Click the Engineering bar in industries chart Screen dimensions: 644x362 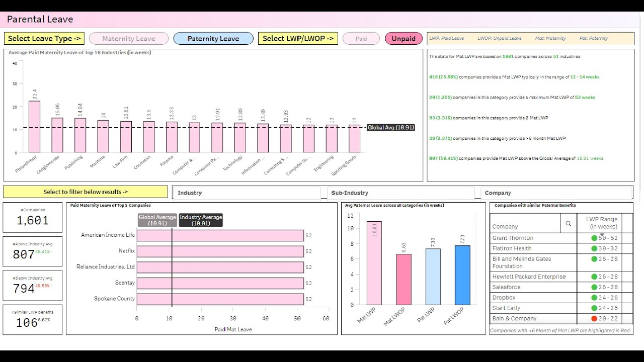[x=332, y=139]
